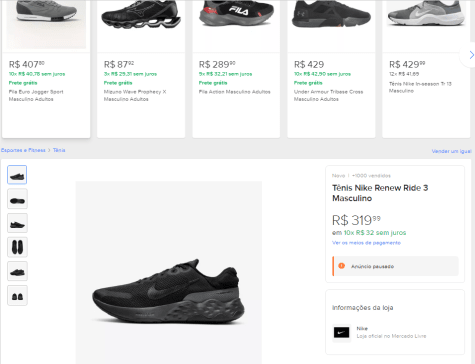Open the Under Armour Tribase Cross product
Viewport: 475px width, 364px height.
click(x=331, y=69)
